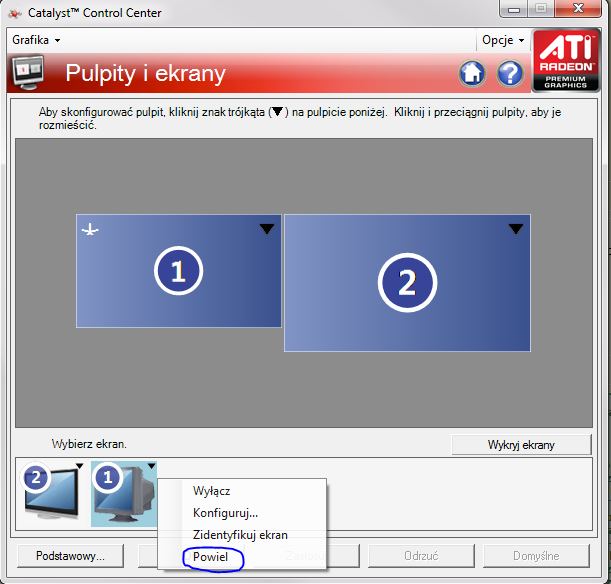Click the Pulpity i ekrany monitor icon
Screen dimensions: 611x584
pos(28,72)
